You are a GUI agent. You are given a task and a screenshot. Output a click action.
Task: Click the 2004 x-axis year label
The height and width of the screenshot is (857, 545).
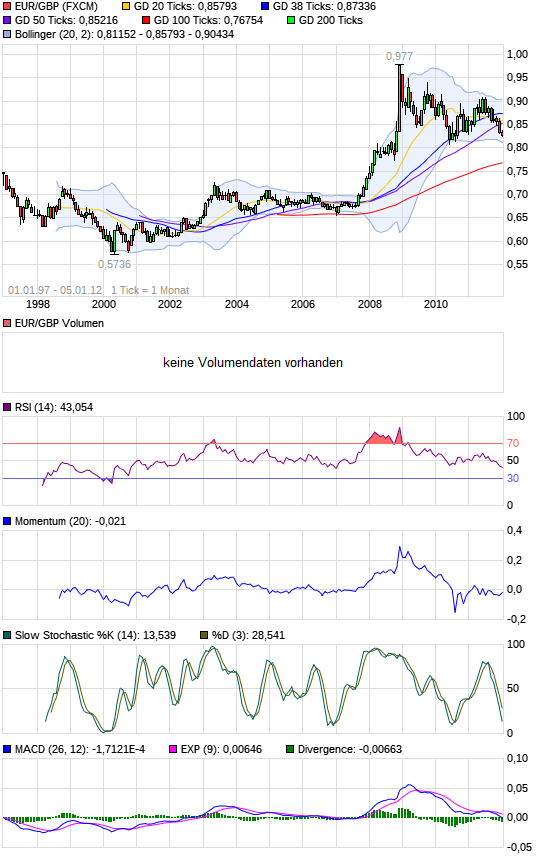pyautogui.click(x=237, y=304)
